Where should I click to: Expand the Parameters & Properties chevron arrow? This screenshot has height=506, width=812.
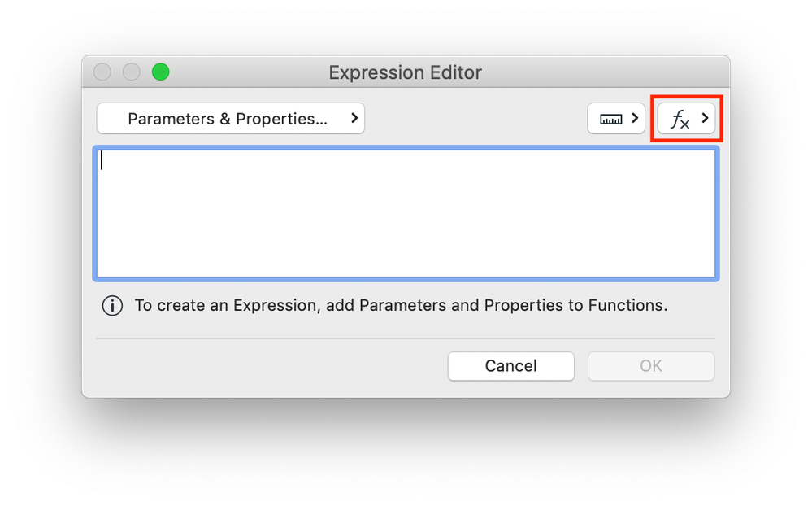pyautogui.click(x=354, y=118)
